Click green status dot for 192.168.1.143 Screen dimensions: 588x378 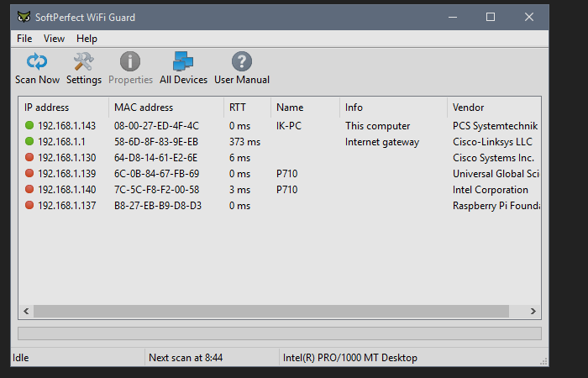coord(29,126)
